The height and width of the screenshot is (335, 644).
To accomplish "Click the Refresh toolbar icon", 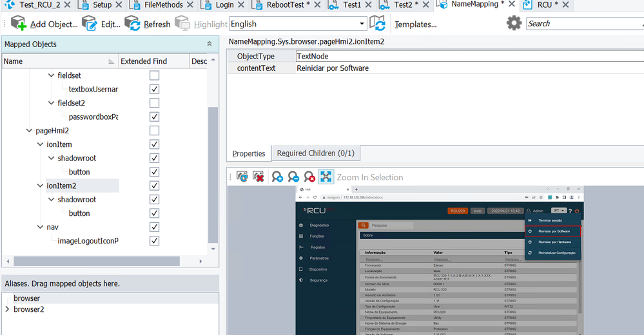I will [x=133, y=24].
